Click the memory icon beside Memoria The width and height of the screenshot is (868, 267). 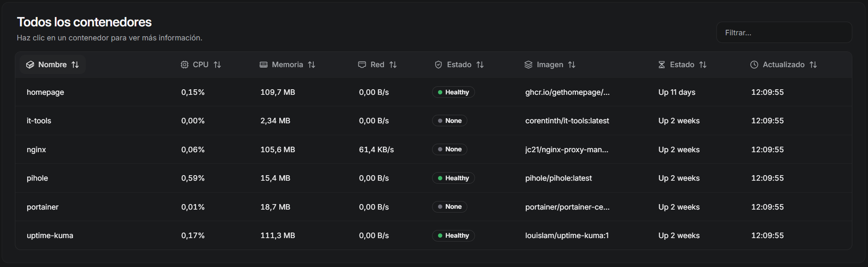pos(264,65)
